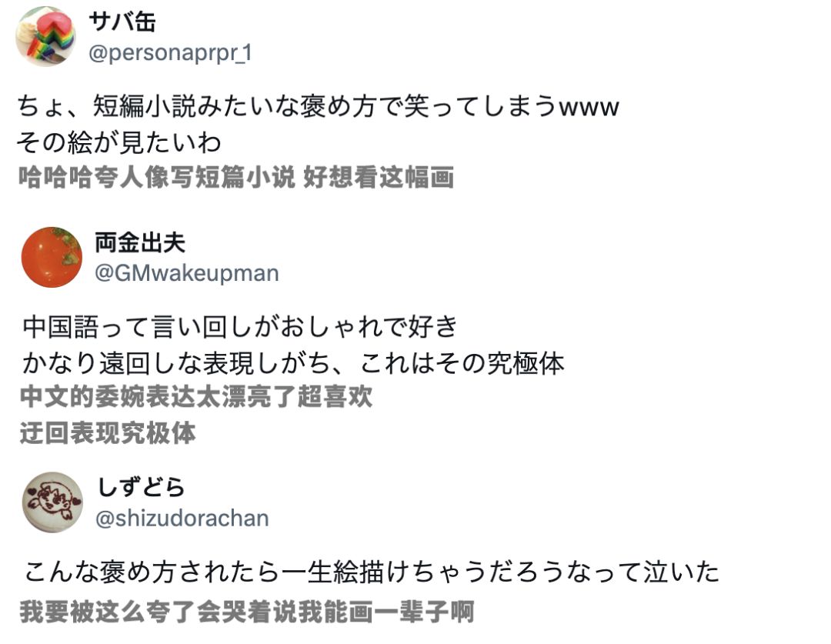The height and width of the screenshot is (644, 831).
Task: Go to the @shizudorachan handle link
Action: [182, 518]
